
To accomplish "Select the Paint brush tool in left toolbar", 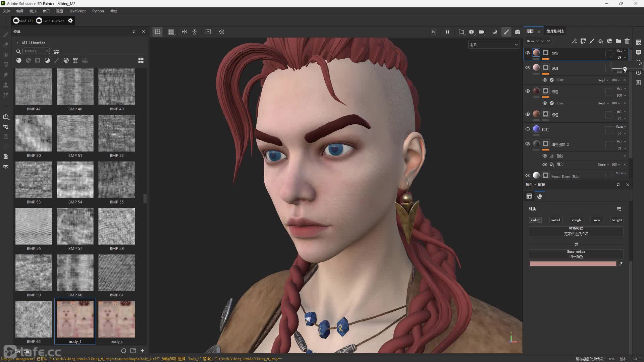I will coord(6,35).
